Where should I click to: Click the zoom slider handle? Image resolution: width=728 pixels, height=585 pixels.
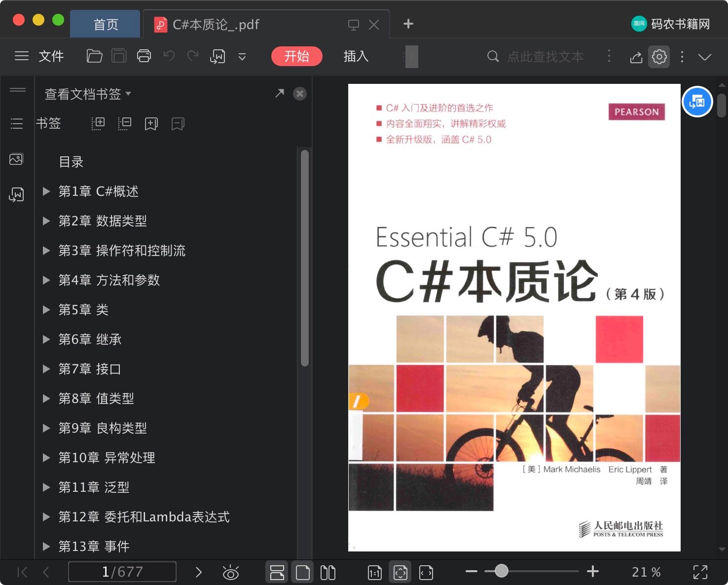point(502,571)
